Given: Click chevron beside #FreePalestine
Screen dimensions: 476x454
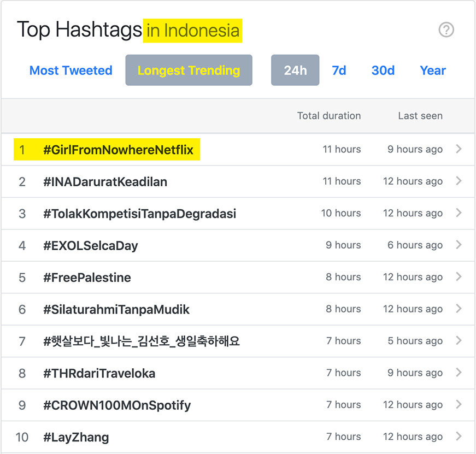Looking at the screenshot, I should click(459, 277).
